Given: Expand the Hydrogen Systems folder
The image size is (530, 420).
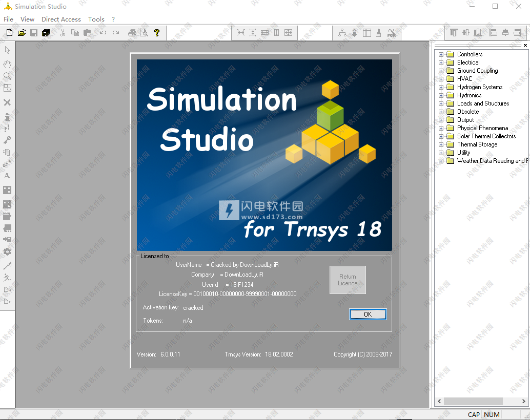Looking at the screenshot, I should pos(441,87).
